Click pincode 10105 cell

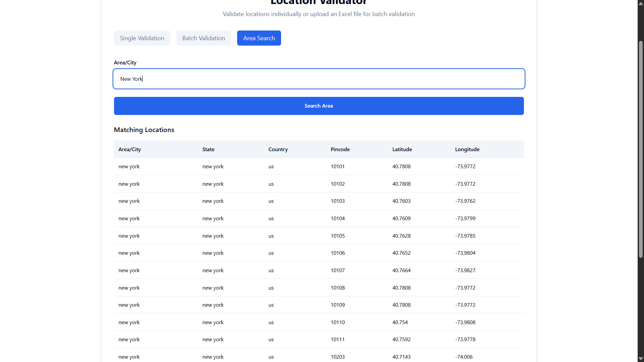(x=338, y=236)
